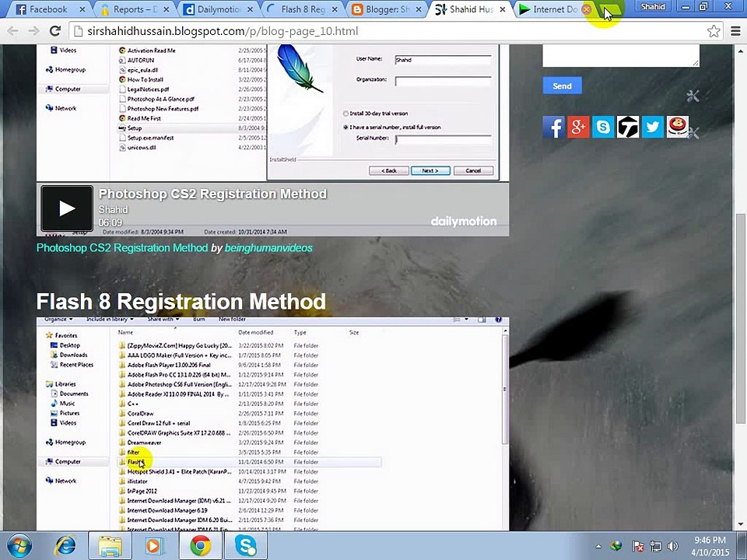Close the Internet Do tab

pos(587,9)
